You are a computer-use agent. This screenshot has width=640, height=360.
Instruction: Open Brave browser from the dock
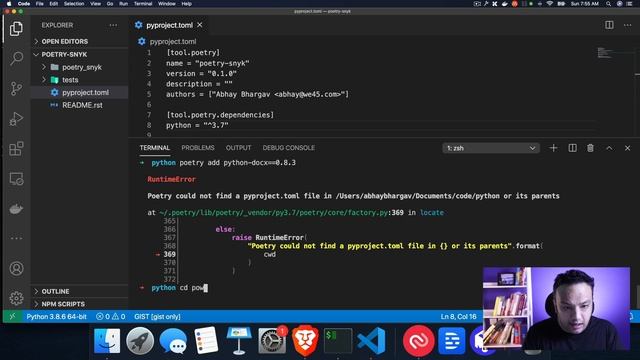(x=305, y=340)
